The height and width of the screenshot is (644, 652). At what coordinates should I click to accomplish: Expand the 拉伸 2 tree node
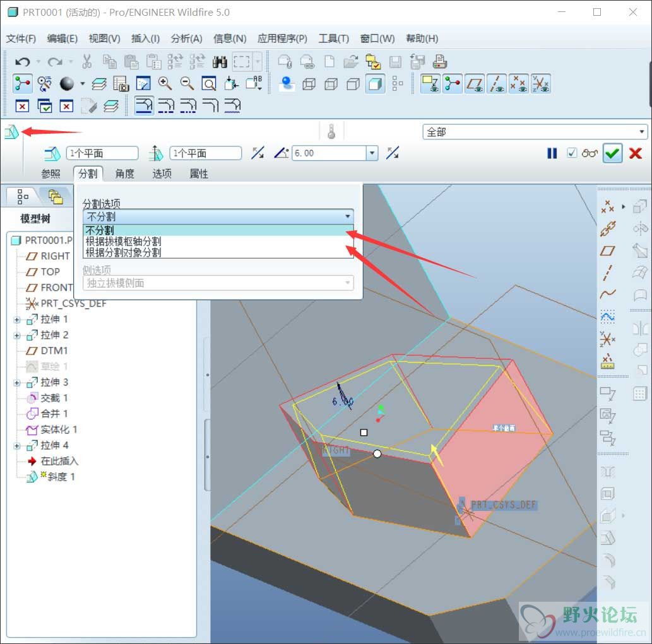[x=17, y=336]
